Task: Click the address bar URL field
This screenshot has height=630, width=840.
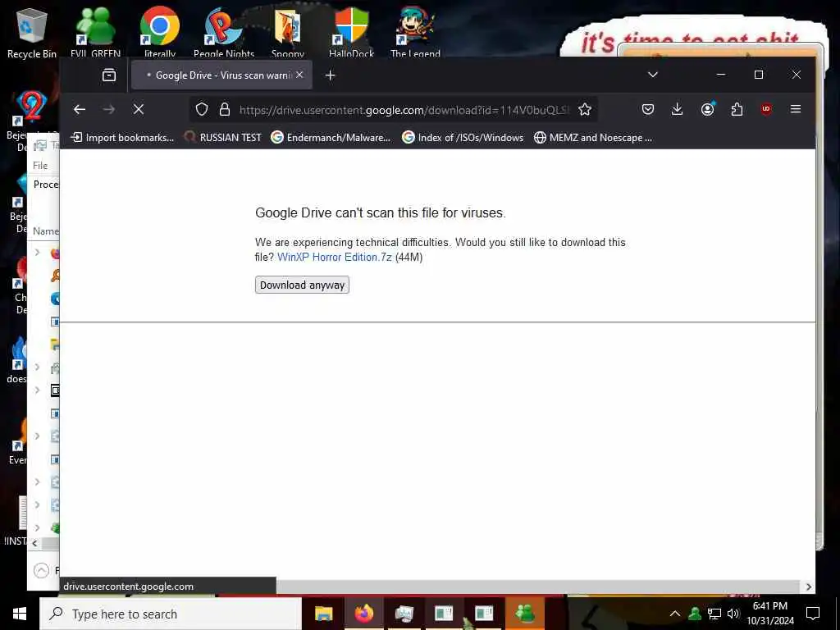Action: point(404,110)
